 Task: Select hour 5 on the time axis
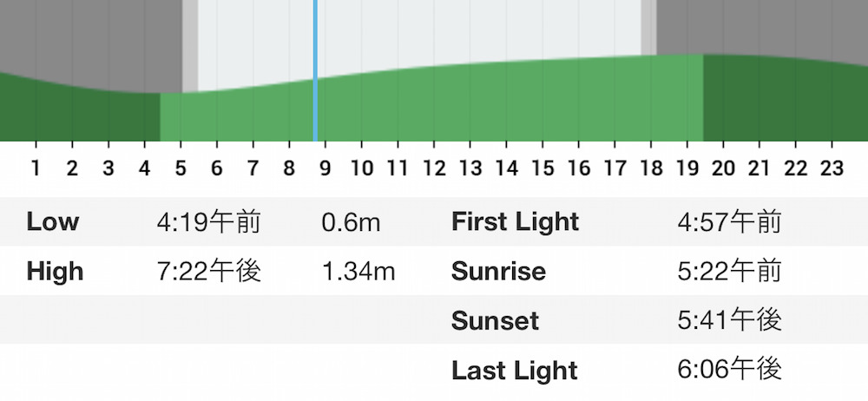181,168
